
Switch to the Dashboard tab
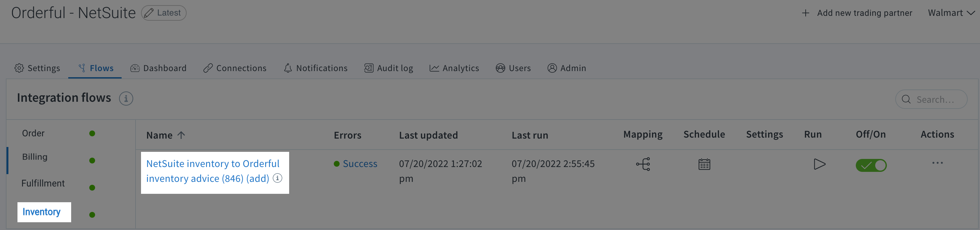[158, 68]
